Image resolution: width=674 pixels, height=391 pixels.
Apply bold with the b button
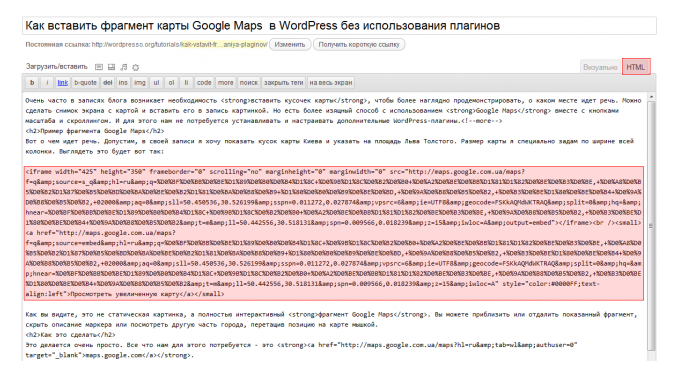[x=32, y=82]
